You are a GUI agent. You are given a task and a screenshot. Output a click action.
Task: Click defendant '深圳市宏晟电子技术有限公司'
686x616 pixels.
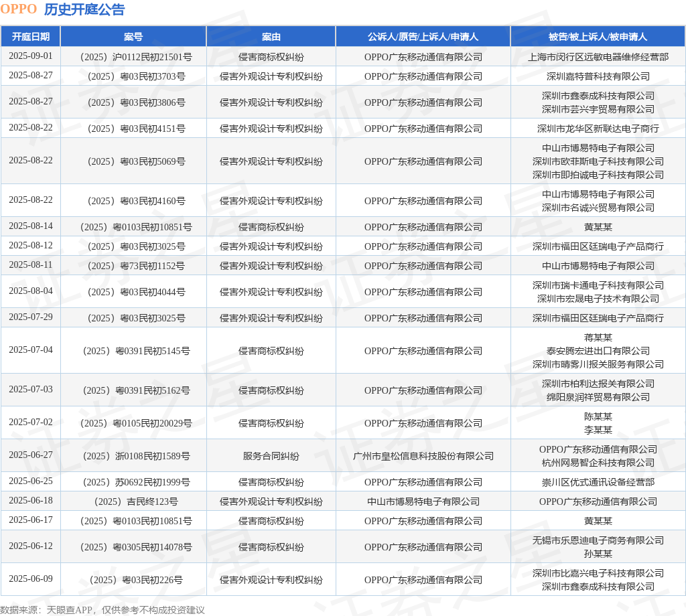click(x=598, y=298)
